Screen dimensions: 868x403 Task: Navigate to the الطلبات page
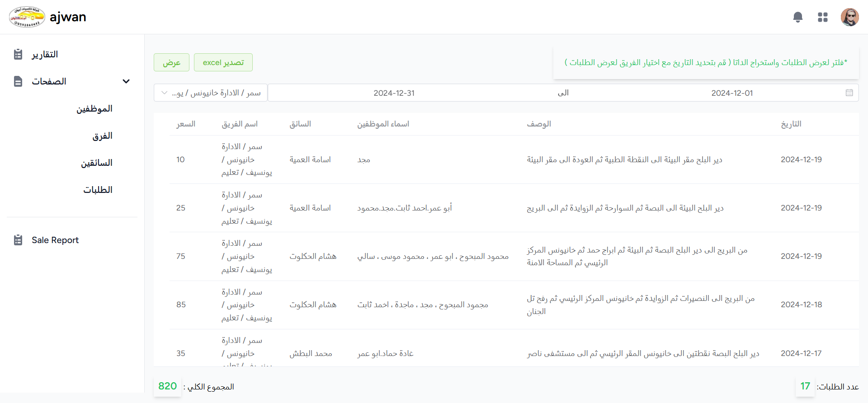tap(98, 190)
